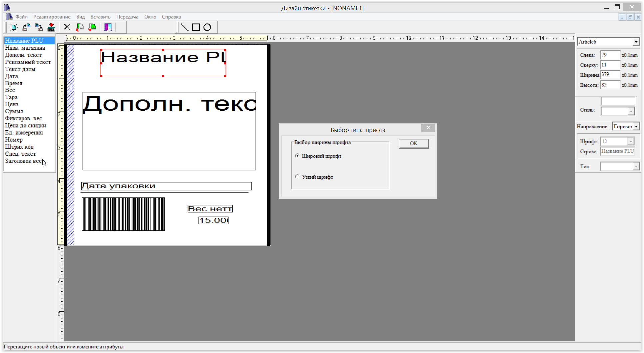Click the exit door toolbar icon
Screen dimensions: 644x353
pos(108,27)
